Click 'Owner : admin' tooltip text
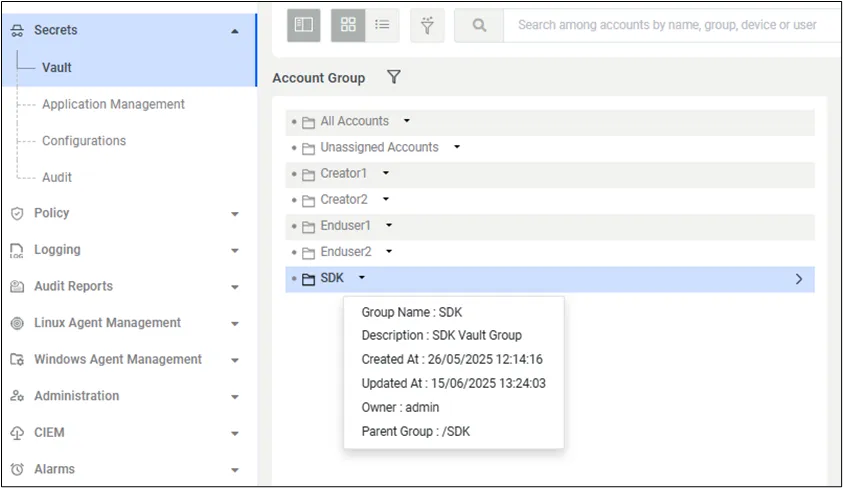 (401, 407)
